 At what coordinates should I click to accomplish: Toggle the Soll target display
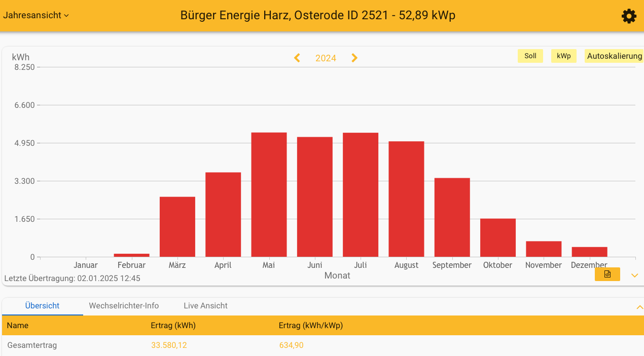[530, 56]
